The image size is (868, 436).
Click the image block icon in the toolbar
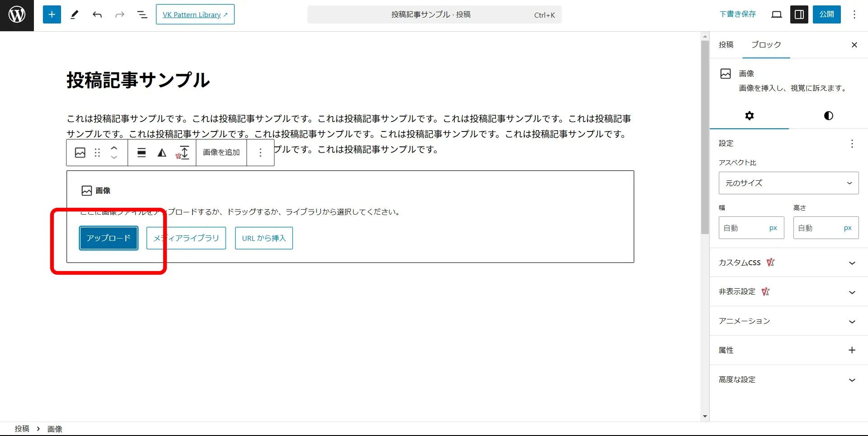tap(80, 152)
